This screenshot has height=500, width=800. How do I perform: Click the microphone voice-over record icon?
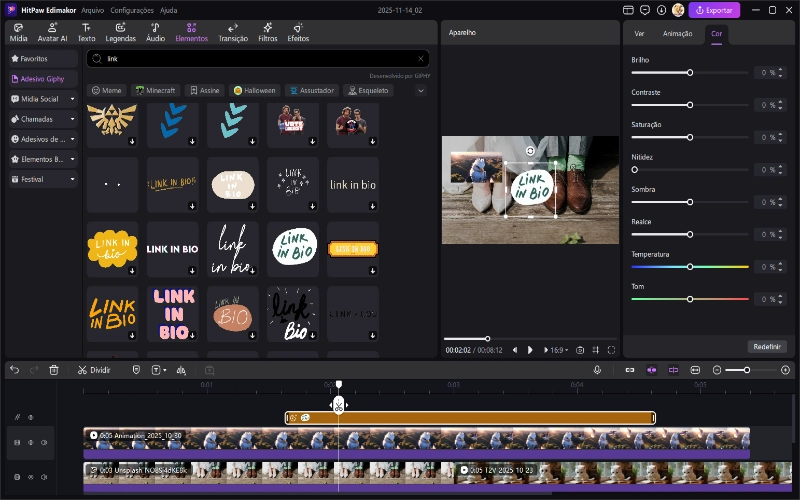pyautogui.click(x=597, y=370)
